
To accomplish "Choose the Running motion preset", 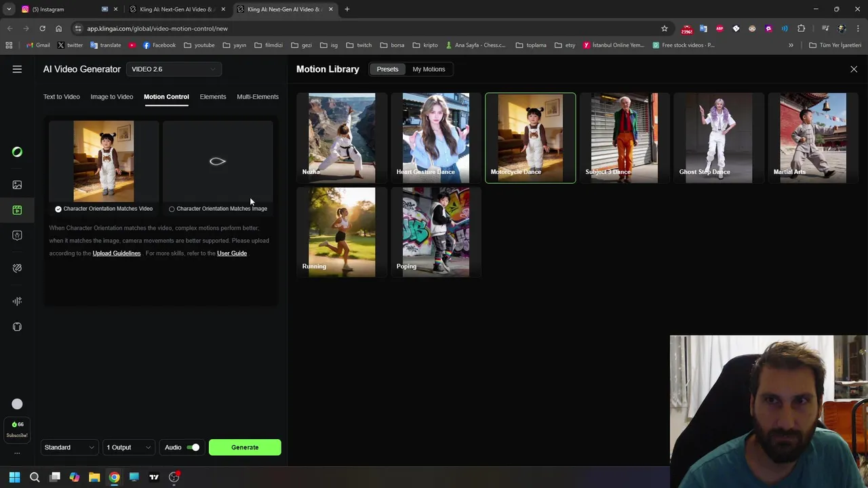I will [342, 232].
